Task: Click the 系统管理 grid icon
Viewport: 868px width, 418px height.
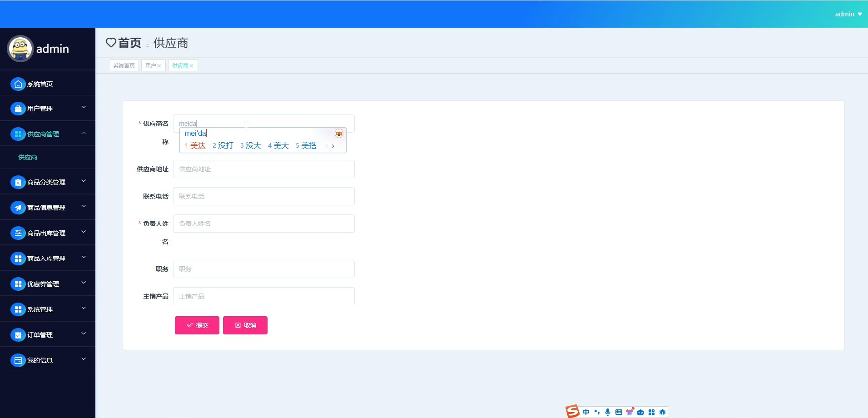Action: [x=18, y=309]
